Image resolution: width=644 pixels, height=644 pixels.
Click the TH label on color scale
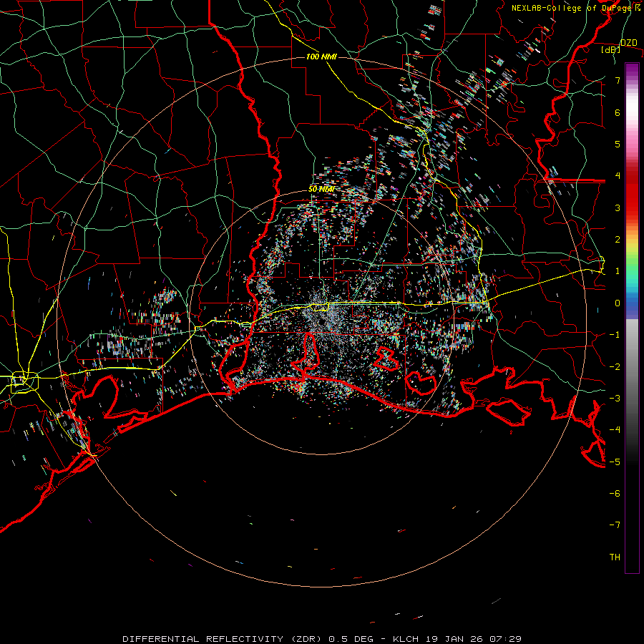615,557
